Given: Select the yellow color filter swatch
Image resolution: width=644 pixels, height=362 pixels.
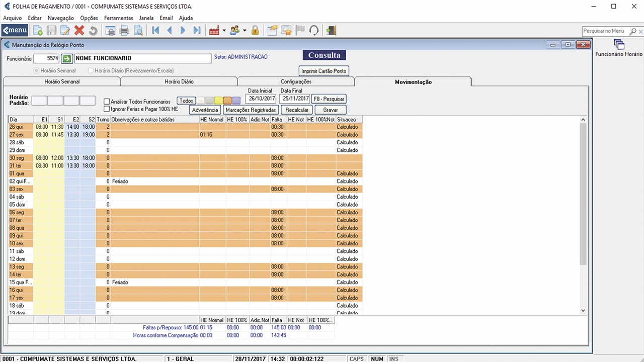Looking at the screenshot, I should 218,101.
